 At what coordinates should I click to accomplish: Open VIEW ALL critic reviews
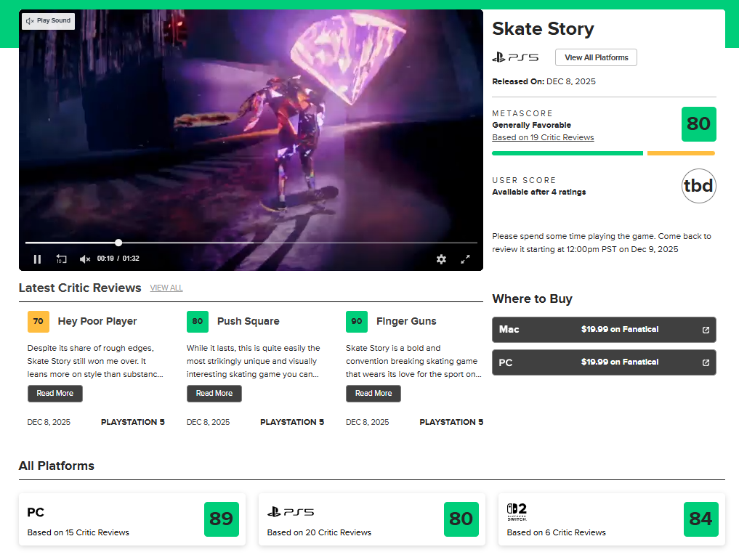point(166,288)
